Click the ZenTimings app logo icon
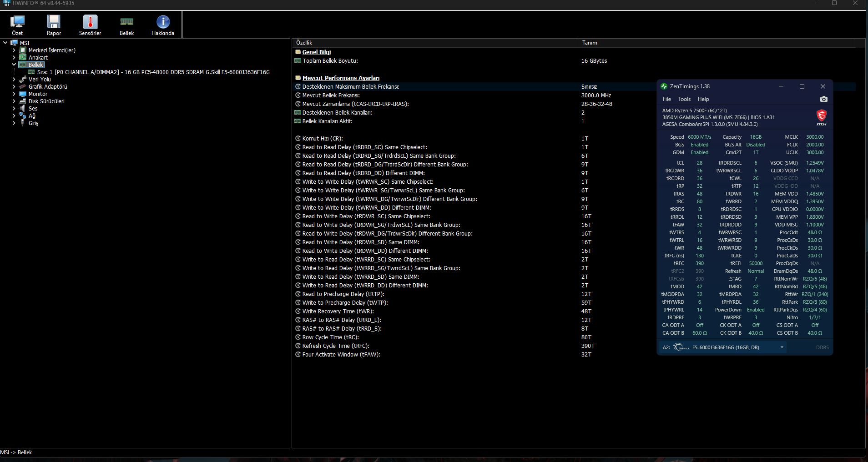Viewport: 868px width, 462px height. (664, 86)
